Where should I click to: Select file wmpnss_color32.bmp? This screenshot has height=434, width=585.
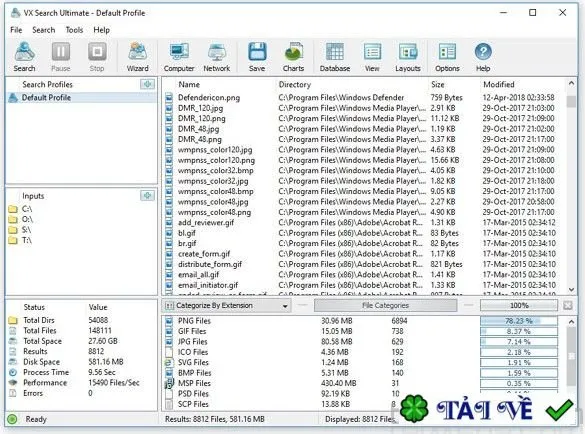(216, 171)
